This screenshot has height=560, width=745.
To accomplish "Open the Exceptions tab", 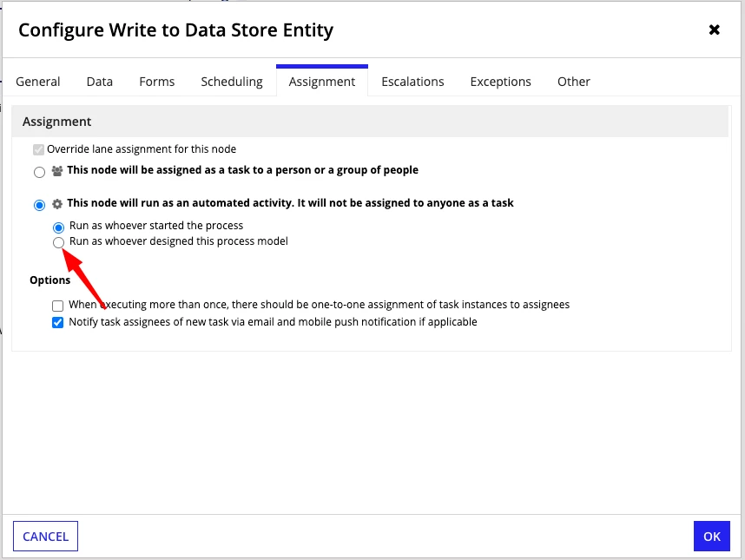I will coord(501,82).
